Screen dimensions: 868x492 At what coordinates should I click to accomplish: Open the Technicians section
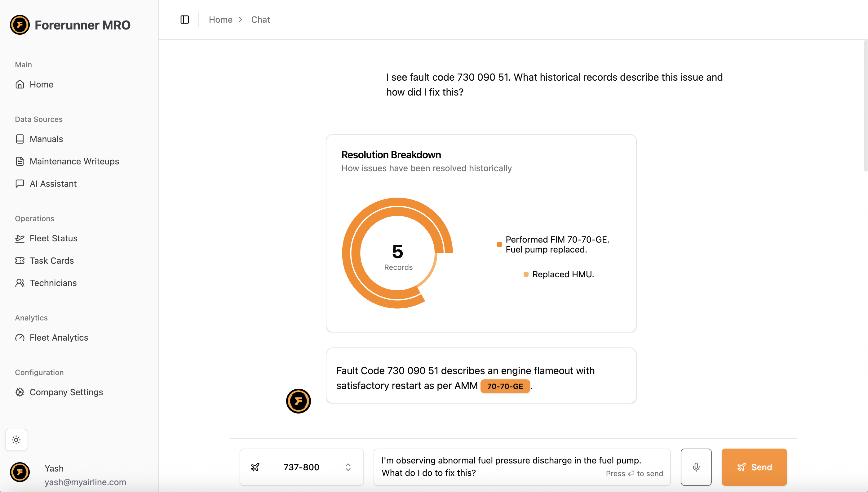53,283
